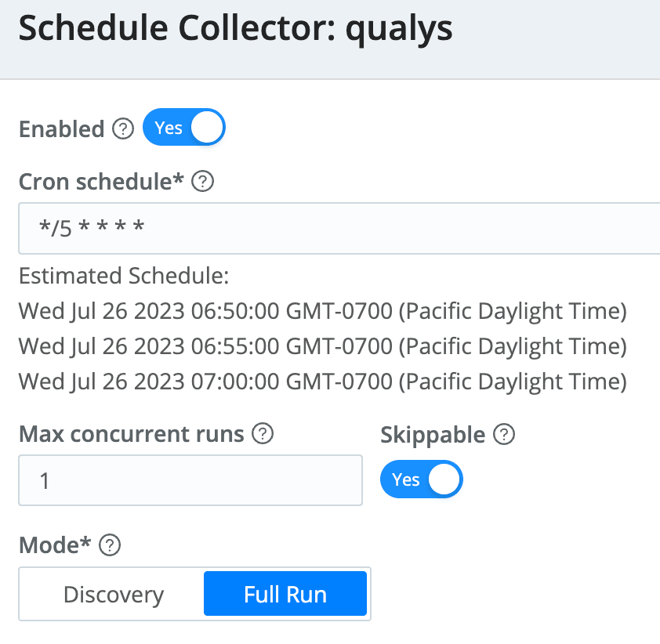Click the 06:50:00 estimated schedule entry
Image resolution: width=660 pixels, height=644 pixels.
(322, 312)
